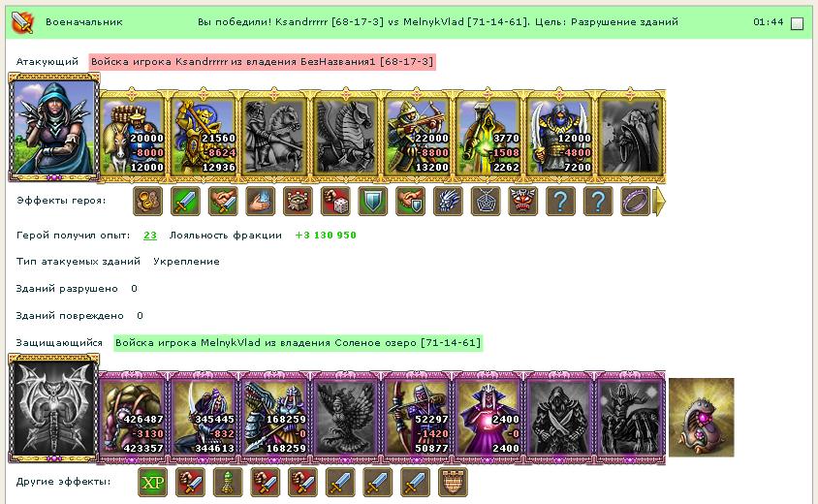Viewport: 818px width, 504px height.
Task: Click the purple ring hero effect icon
Action: (636, 202)
